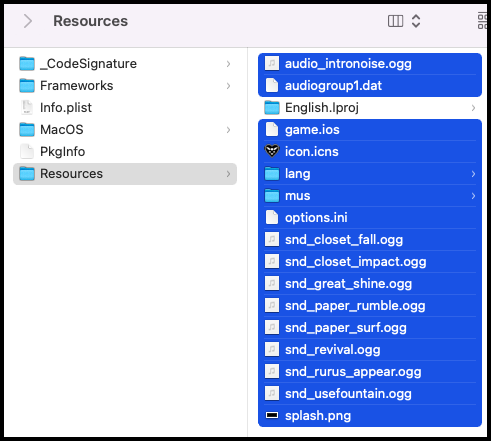
Task: Click the splash.png thumbnail icon
Action: click(x=272, y=415)
